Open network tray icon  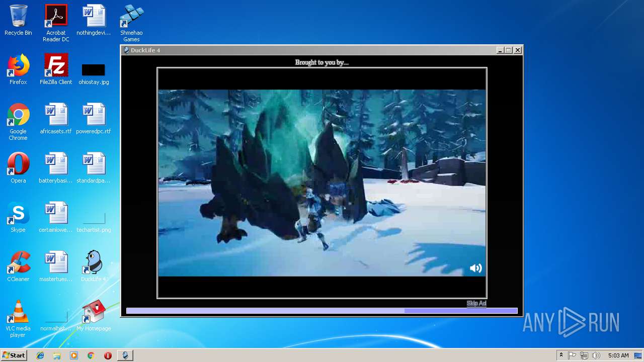click(x=584, y=355)
